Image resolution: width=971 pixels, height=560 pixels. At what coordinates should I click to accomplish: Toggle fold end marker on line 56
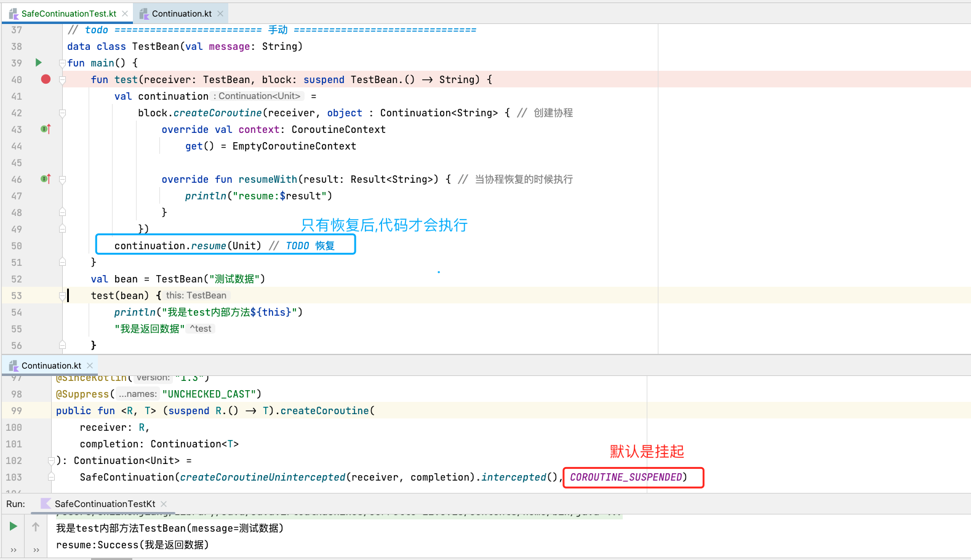[62, 345]
